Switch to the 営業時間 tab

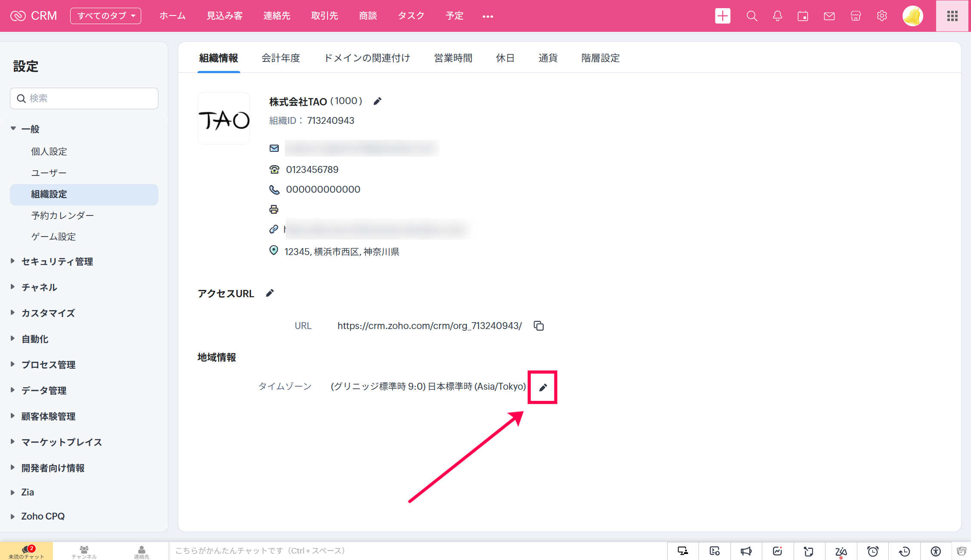pos(453,58)
